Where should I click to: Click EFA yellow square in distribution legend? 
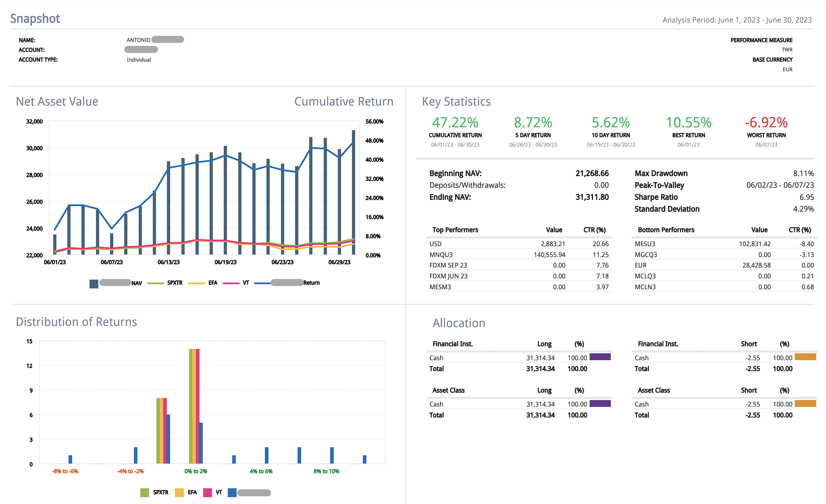click(x=179, y=492)
